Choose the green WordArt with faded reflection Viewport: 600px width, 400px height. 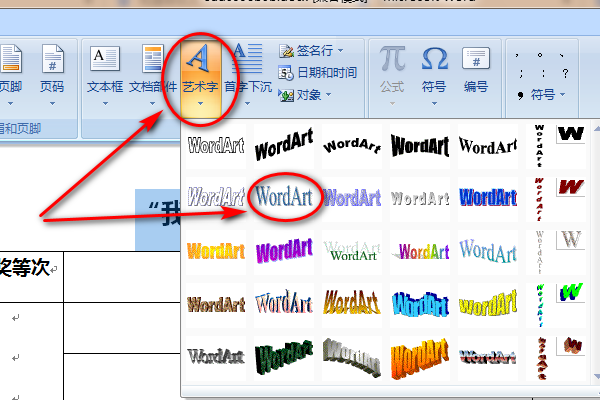tap(352, 251)
